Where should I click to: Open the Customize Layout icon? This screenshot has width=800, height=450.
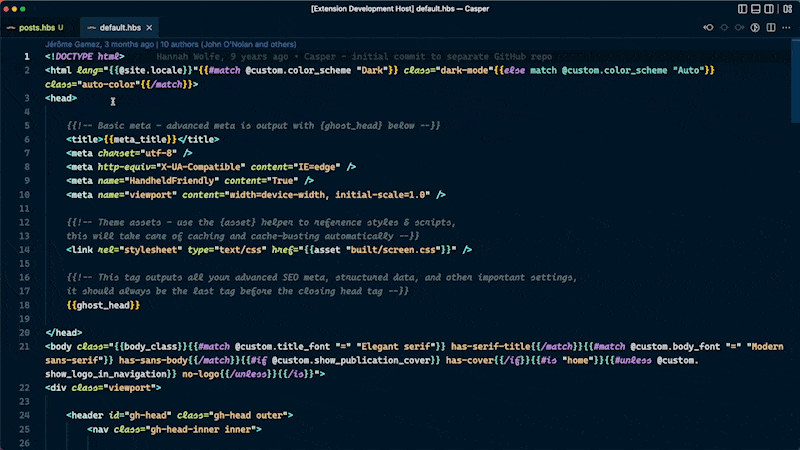click(788, 9)
